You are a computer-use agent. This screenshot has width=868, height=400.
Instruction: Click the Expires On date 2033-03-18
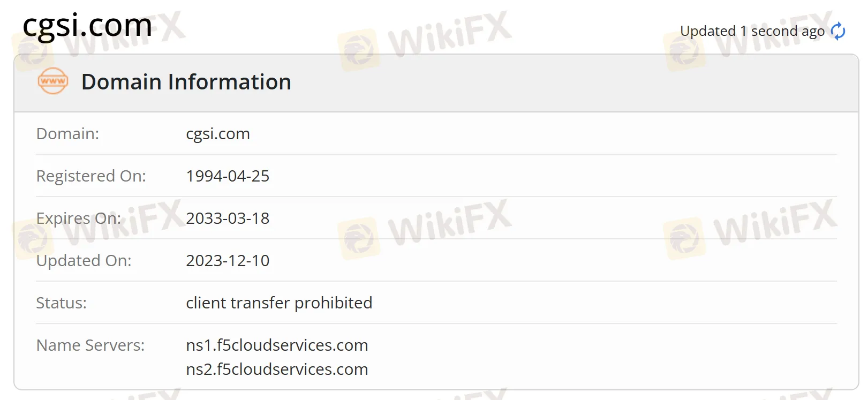pos(228,218)
